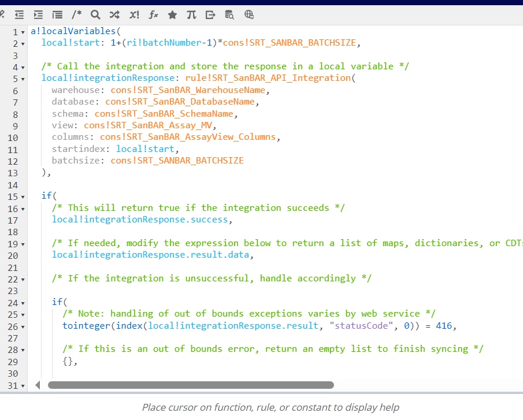
Task: Fold the comment at line 19
Action: click(x=23, y=244)
